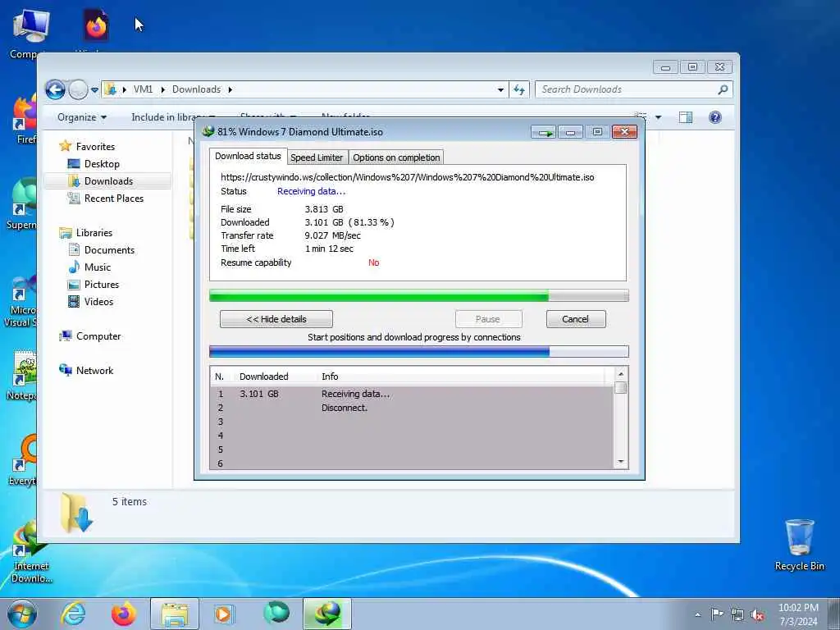Viewport: 840px width, 630px height.
Task: Switch to Windows Explorer taskbar button
Action: 175,614
